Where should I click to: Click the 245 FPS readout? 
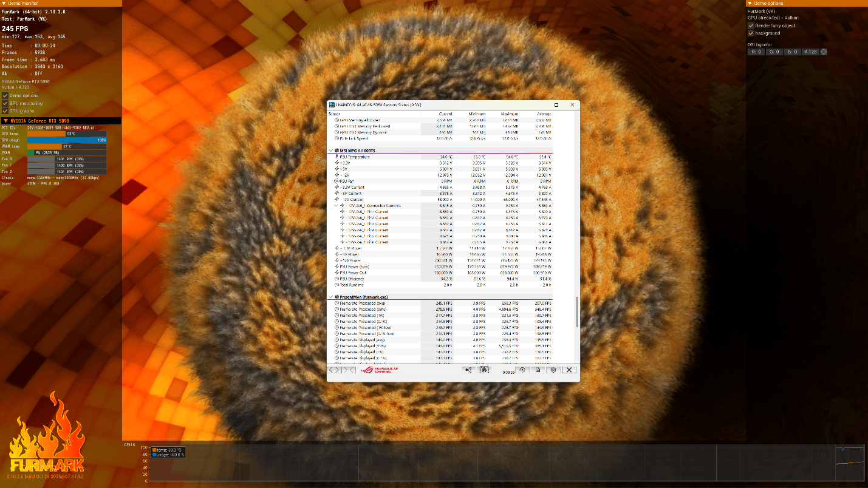pyautogui.click(x=14, y=29)
